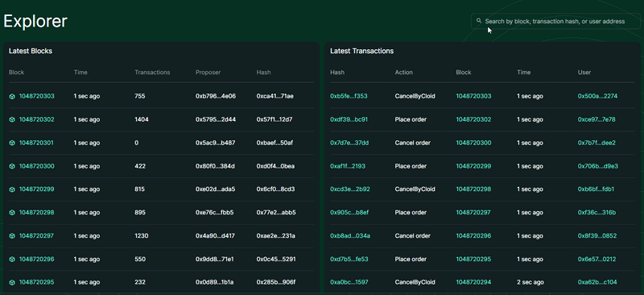Viewport: 644px width, 295px height.
Task: Open user address 0xb6bf...fdb1
Action: coord(596,189)
